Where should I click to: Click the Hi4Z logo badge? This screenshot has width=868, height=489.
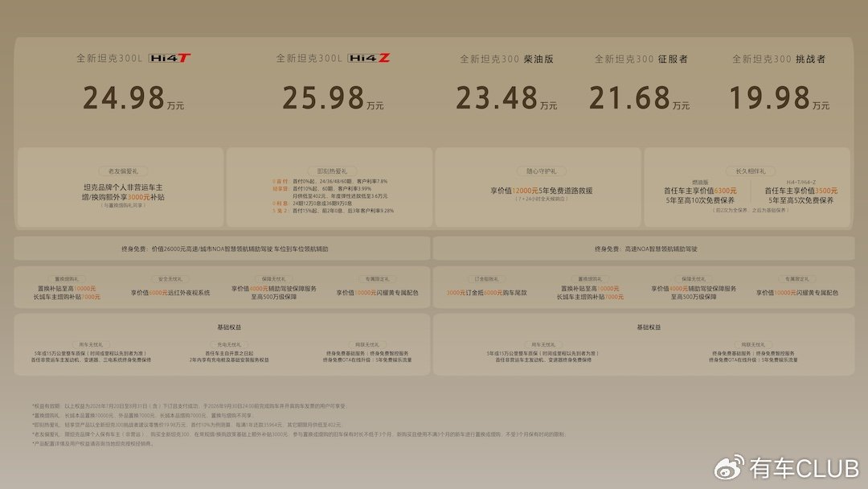point(369,58)
